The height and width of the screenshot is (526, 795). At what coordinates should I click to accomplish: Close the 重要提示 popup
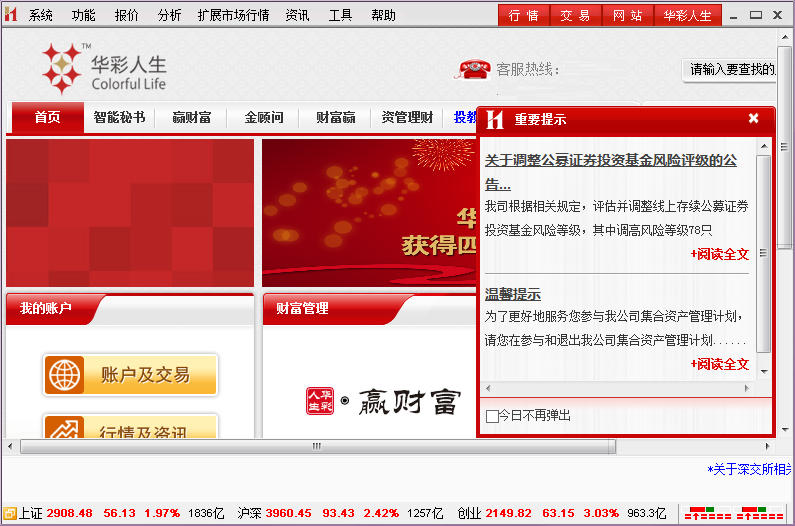tap(753, 119)
